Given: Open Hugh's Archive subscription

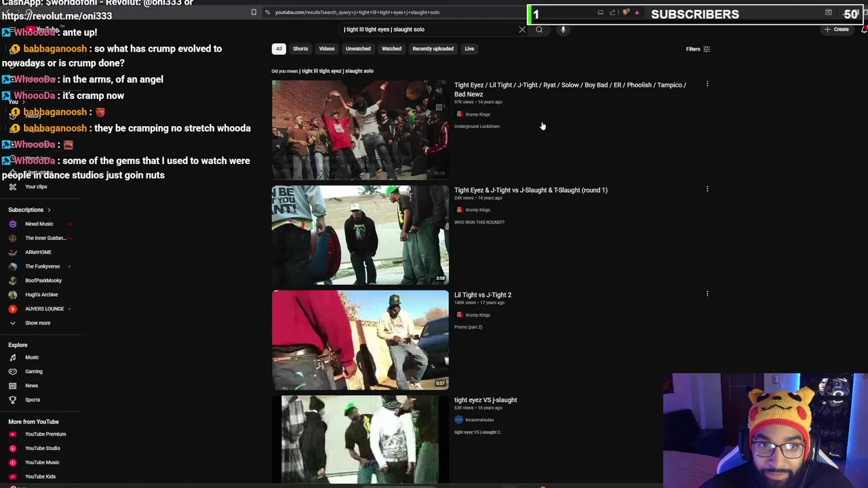Looking at the screenshot, I should coord(41,295).
